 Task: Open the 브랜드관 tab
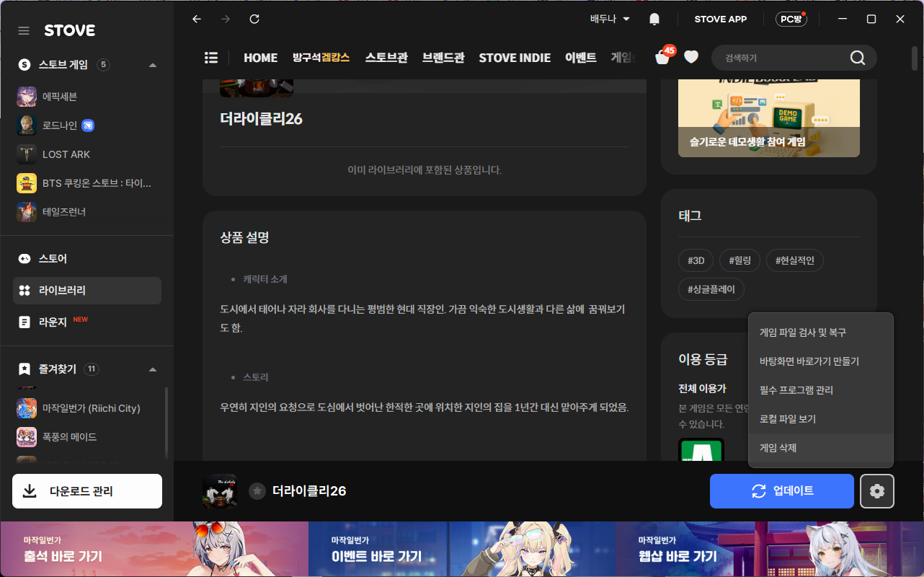(x=443, y=58)
